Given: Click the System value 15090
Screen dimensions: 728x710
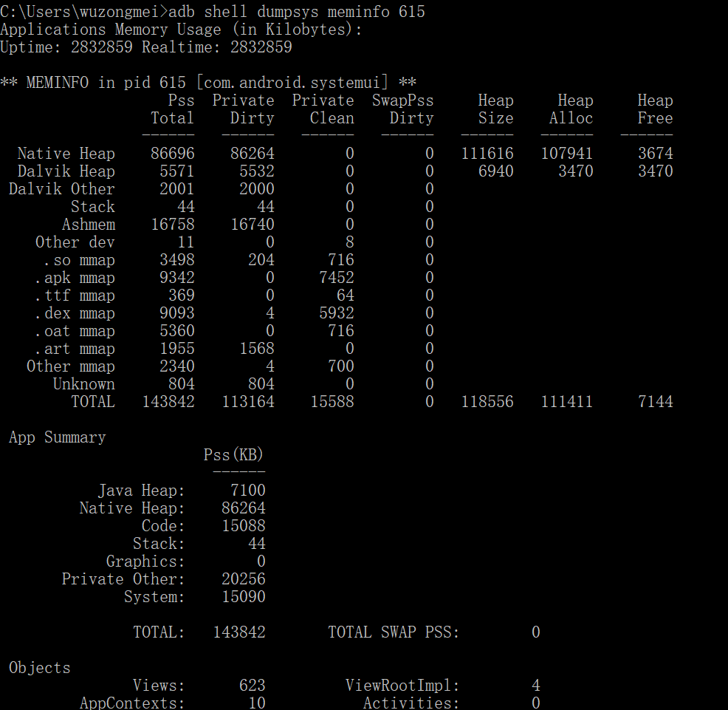Looking at the screenshot, I should tap(244, 597).
